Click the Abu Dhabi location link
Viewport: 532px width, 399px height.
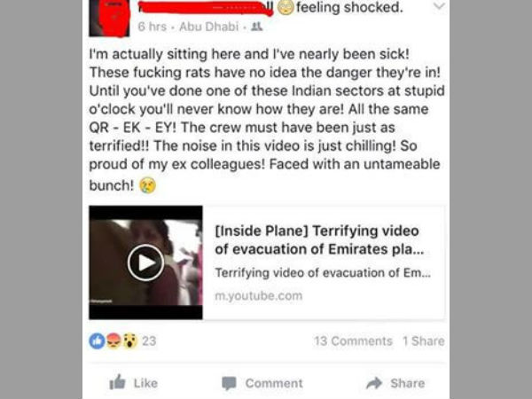[x=208, y=27]
